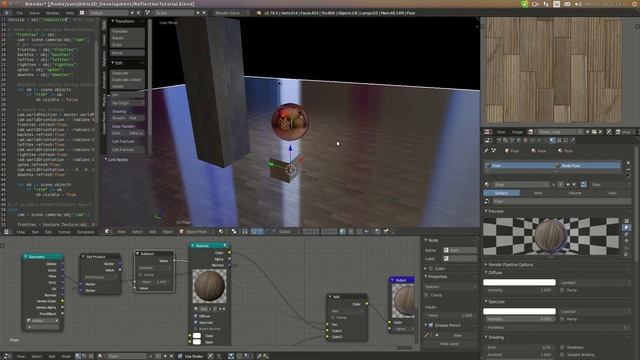Screen dimensions: 640x360
Task: Switch to the Halo material type tab
Action: pyautogui.click(x=612, y=193)
